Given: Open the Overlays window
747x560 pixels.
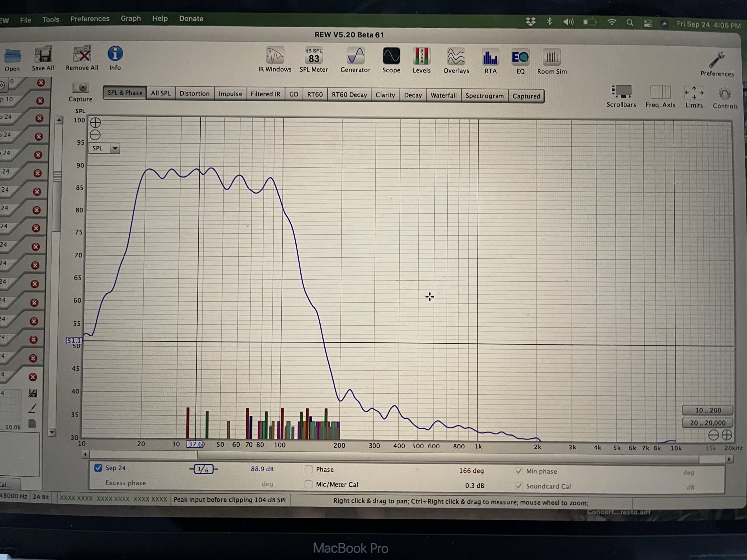Looking at the screenshot, I should click(456, 57).
